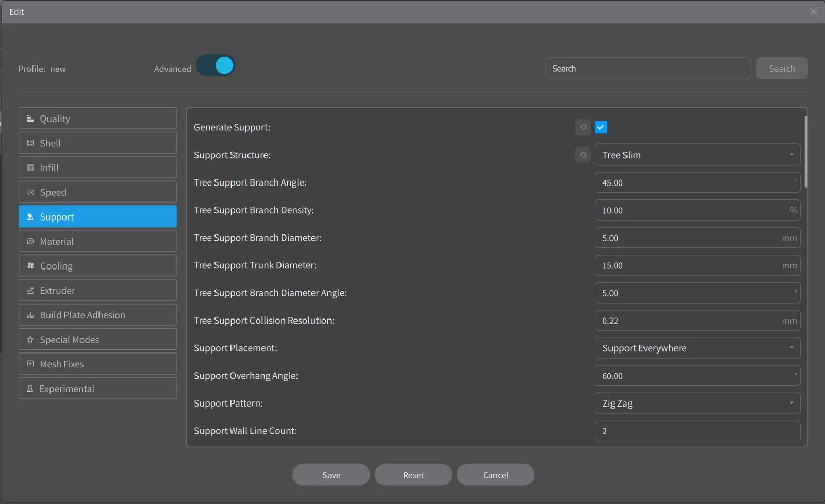This screenshot has width=825, height=504.
Task: Switch to the Shell settings tab
Action: tap(97, 143)
